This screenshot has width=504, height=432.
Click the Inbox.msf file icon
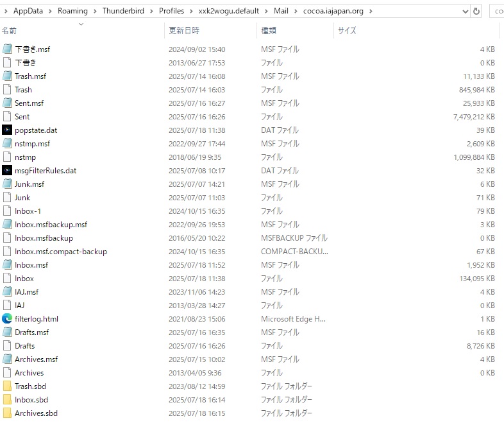[7, 264]
